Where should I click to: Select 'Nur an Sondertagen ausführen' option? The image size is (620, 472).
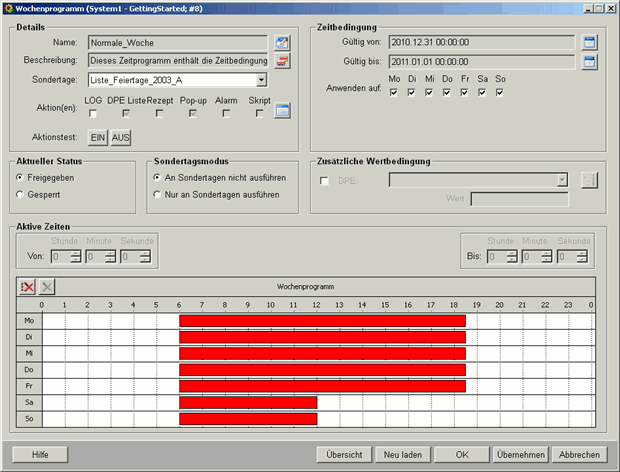[157, 194]
